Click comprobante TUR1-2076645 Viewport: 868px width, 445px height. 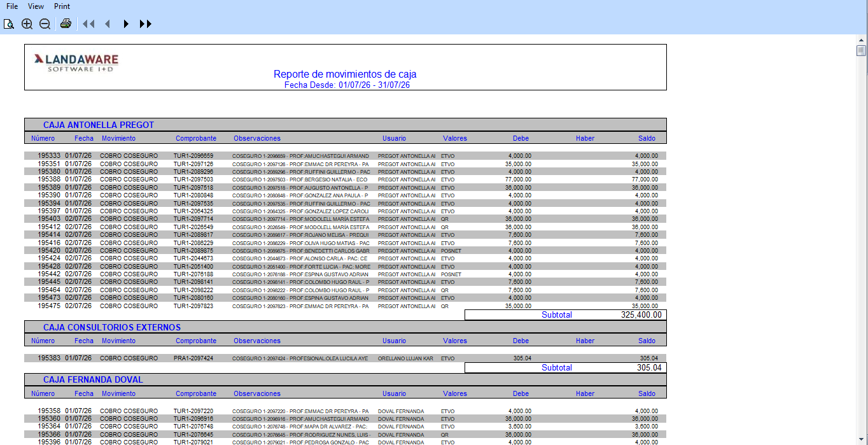click(x=193, y=434)
